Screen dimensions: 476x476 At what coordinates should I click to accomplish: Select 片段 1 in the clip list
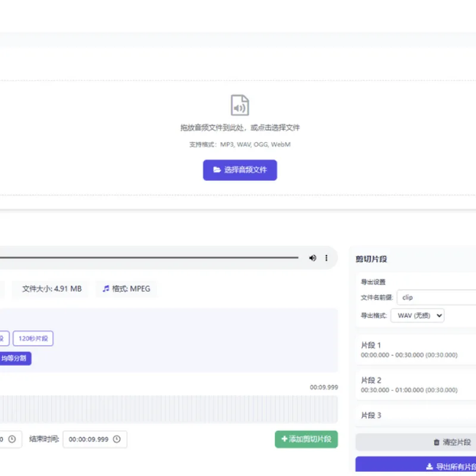pyautogui.click(x=416, y=350)
